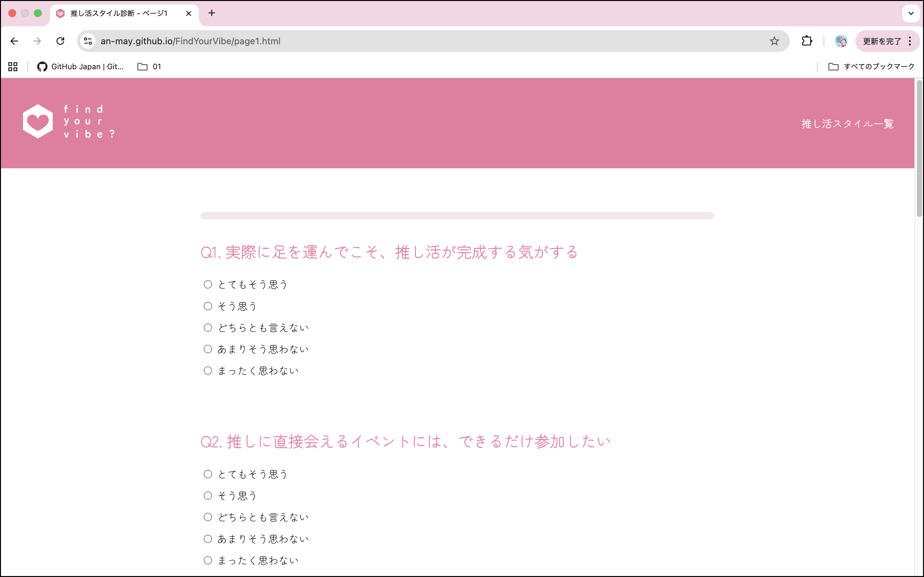Open the 01 bookmarks folder
Viewport: 924px width, 577px height.
tap(149, 66)
